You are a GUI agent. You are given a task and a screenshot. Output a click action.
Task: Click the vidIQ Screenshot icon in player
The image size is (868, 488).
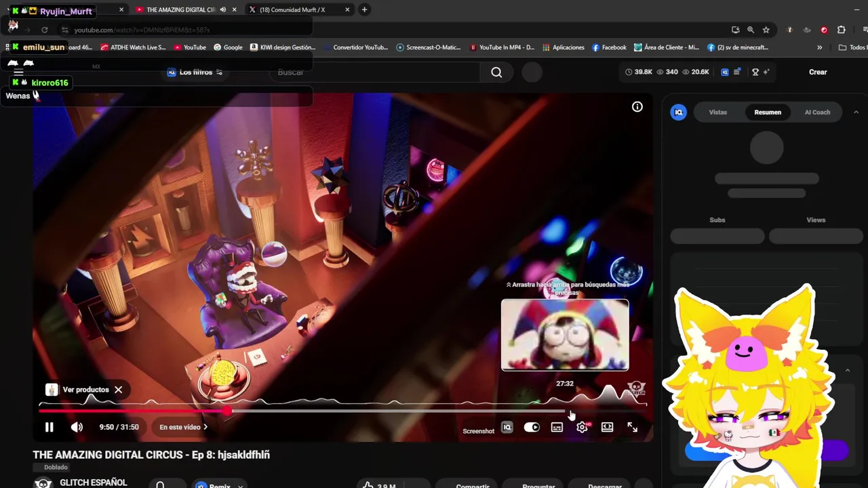click(507, 427)
